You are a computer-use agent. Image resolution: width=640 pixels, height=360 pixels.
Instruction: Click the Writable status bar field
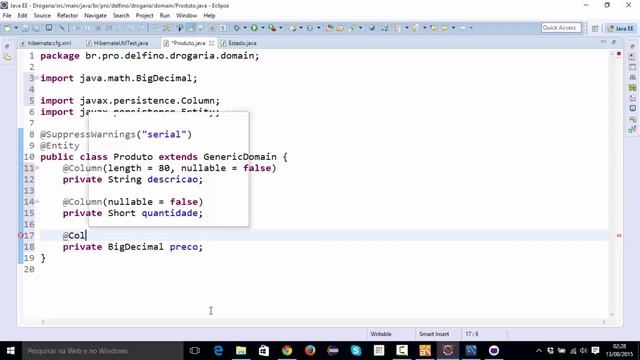pos(381,334)
